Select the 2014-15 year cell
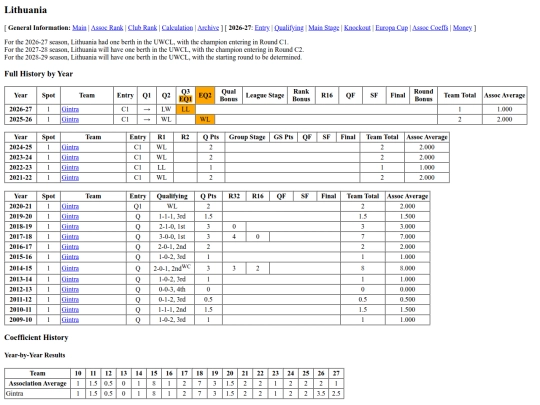The image size is (540, 405). click(x=21, y=268)
